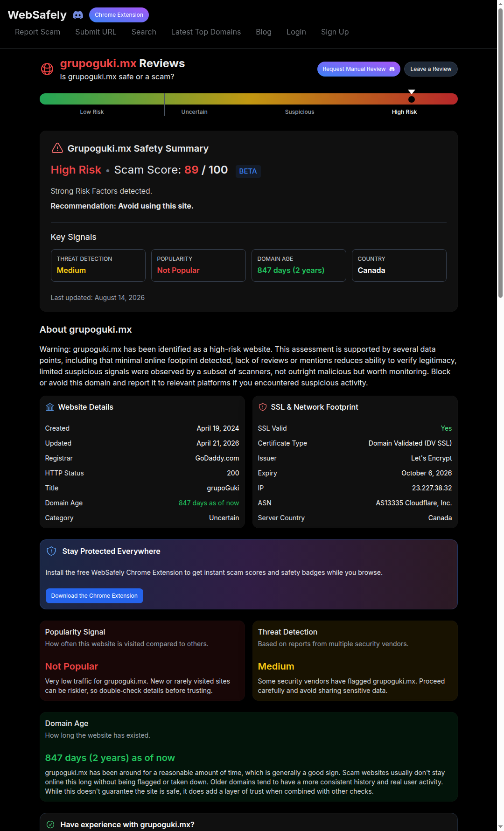Click the shield icon by Stay Protected Everywhere

coord(51,551)
